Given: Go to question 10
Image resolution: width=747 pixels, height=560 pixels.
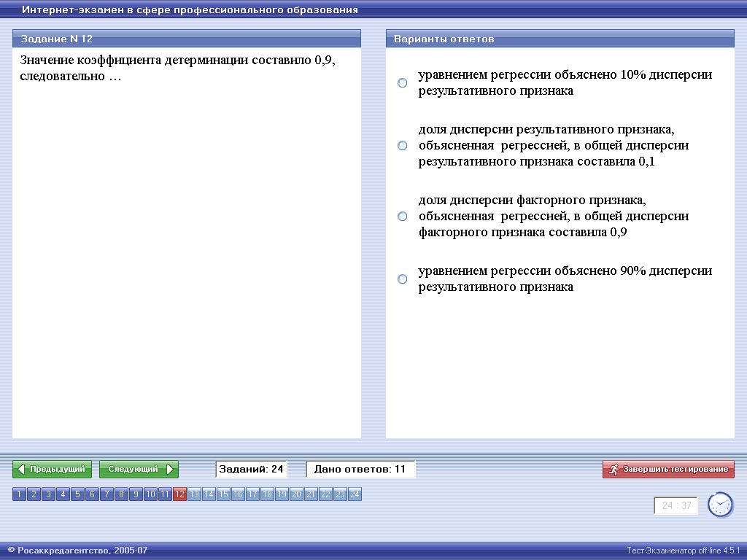Looking at the screenshot, I should (x=150, y=494).
